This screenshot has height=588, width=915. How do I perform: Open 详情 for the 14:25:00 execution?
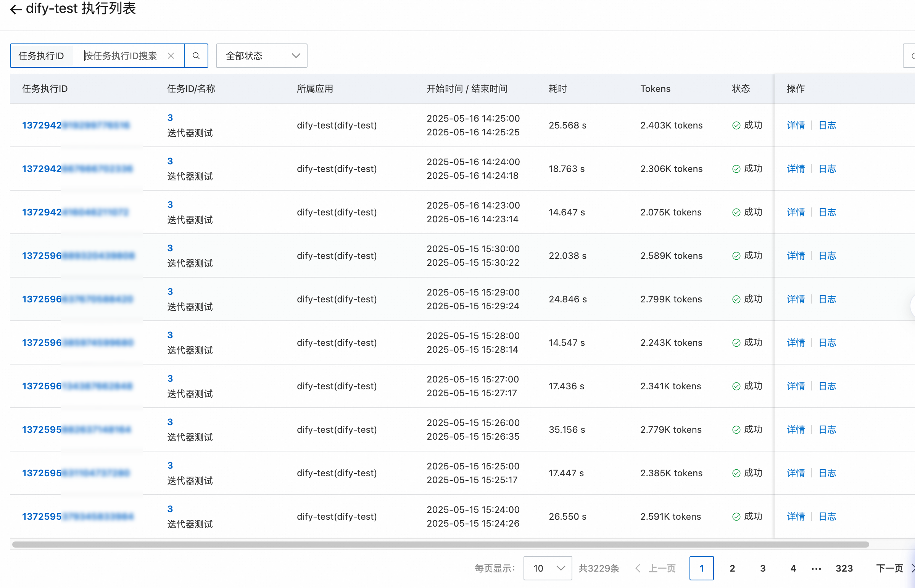click(796, 125)
